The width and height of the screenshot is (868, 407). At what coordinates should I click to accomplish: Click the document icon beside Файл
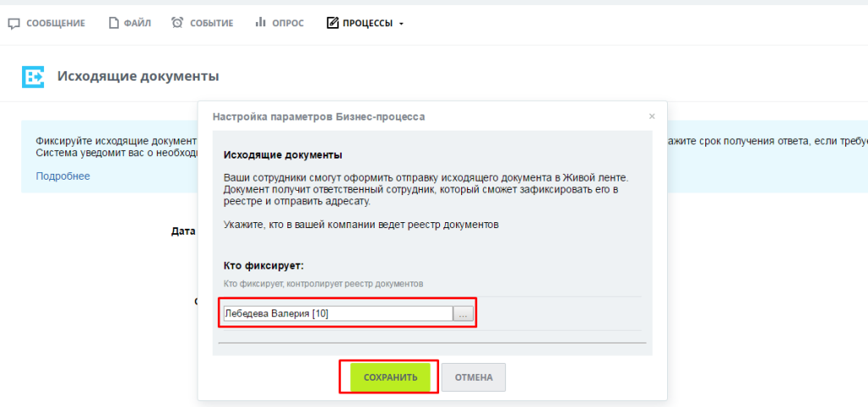click(x=114, y=23)
